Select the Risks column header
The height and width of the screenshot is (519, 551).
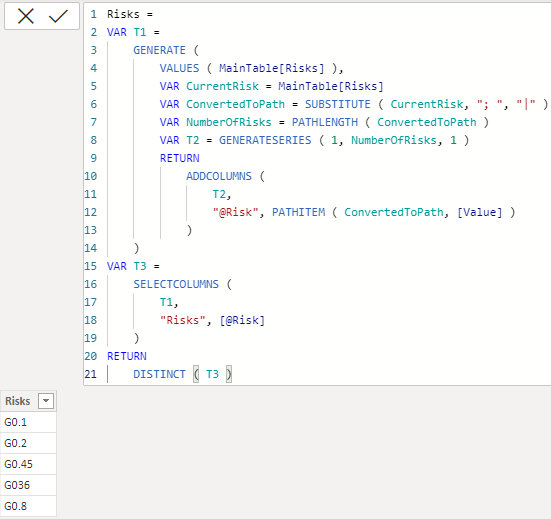tap(28, 401)
